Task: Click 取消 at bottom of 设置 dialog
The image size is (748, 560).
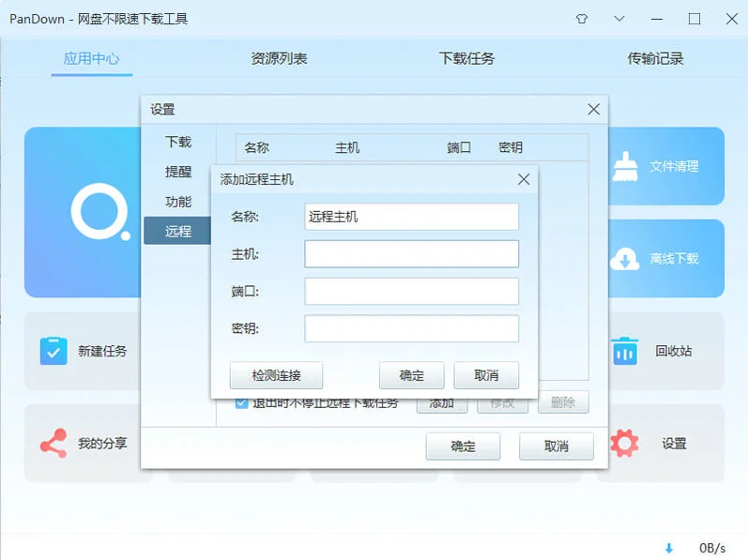Action: [557, 446]
